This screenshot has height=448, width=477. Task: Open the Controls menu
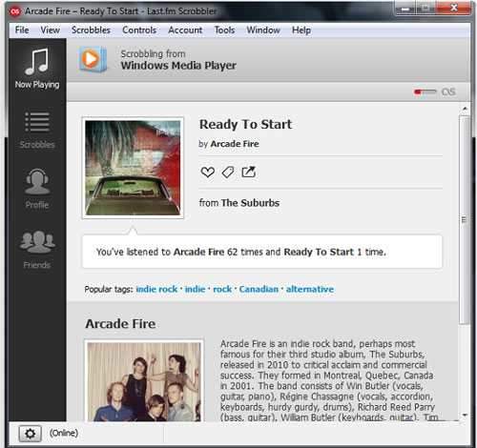(x=139, y=31)
